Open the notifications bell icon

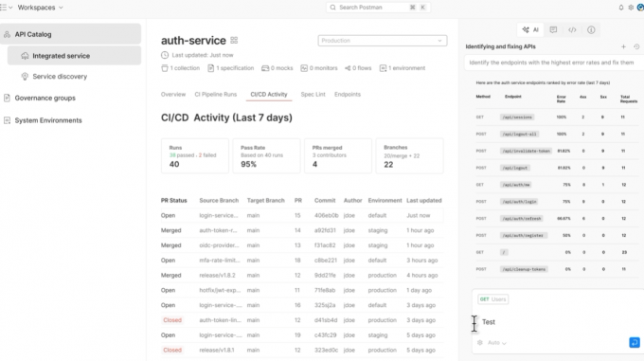pyautogui.click(x=621, y=8)
